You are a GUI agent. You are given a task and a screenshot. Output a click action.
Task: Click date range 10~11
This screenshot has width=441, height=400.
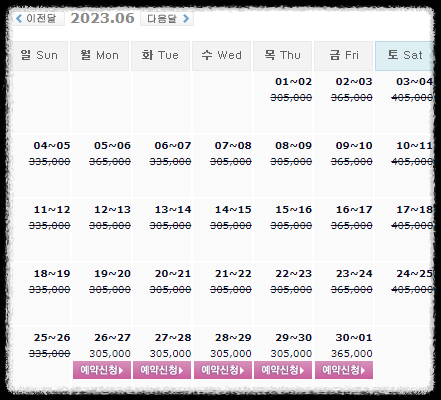414,146
